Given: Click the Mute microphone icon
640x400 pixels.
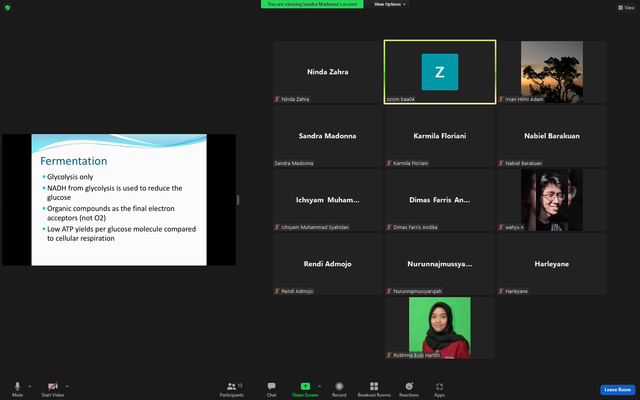Looking at the screenshot, I should click(17, 386).
